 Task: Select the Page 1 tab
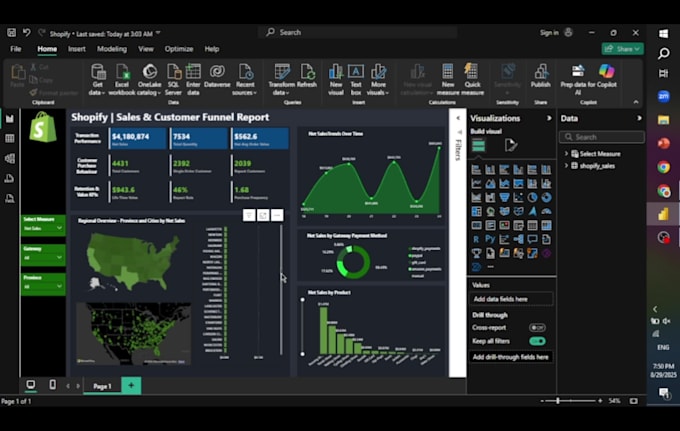click(x=102, y=386)
